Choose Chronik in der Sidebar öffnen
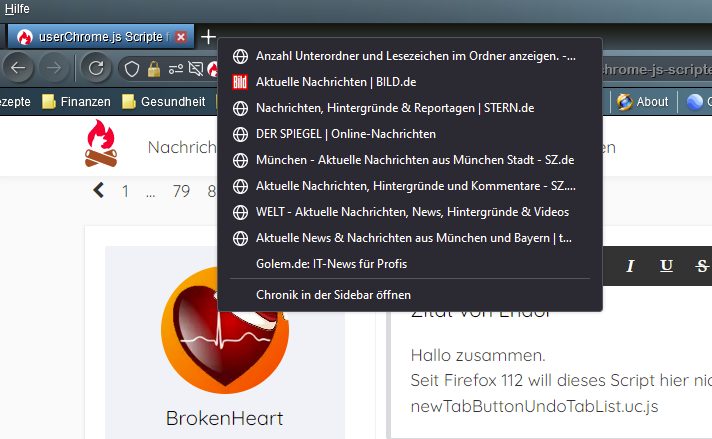Viewport: 712px width, 439px height. point(410,295)
